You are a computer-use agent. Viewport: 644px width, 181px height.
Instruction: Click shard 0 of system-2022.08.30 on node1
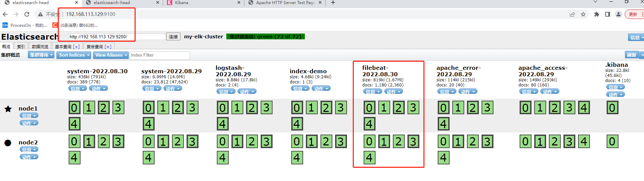pyautogui.click(x=74, y=108)
